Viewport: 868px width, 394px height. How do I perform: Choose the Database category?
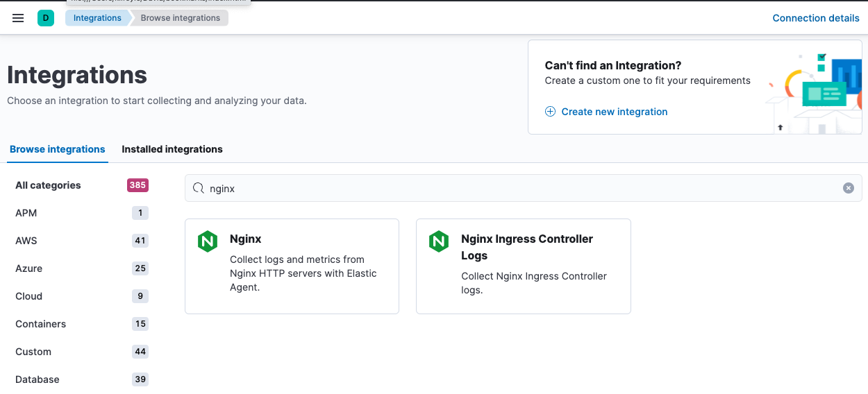point(37,379)
